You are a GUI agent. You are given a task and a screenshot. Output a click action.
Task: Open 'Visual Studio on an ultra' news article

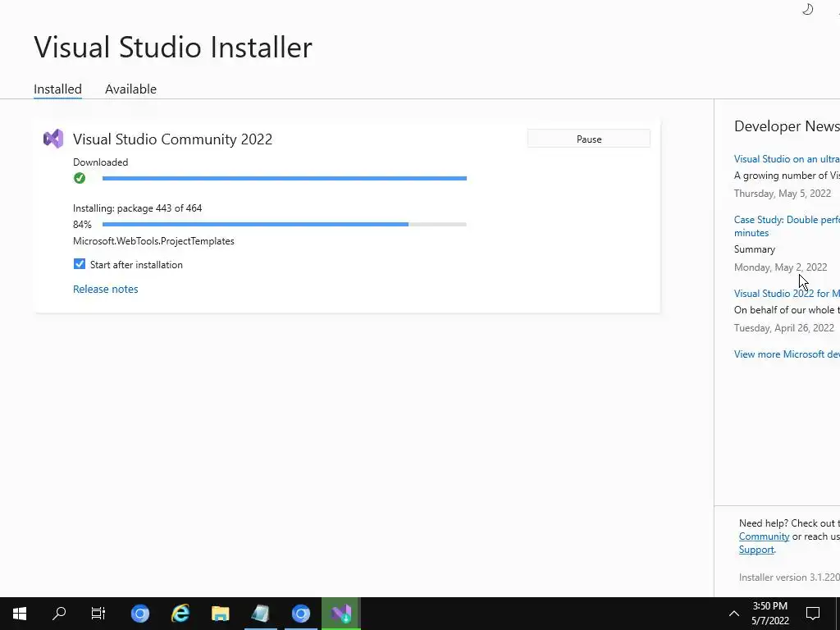point(787,159)
